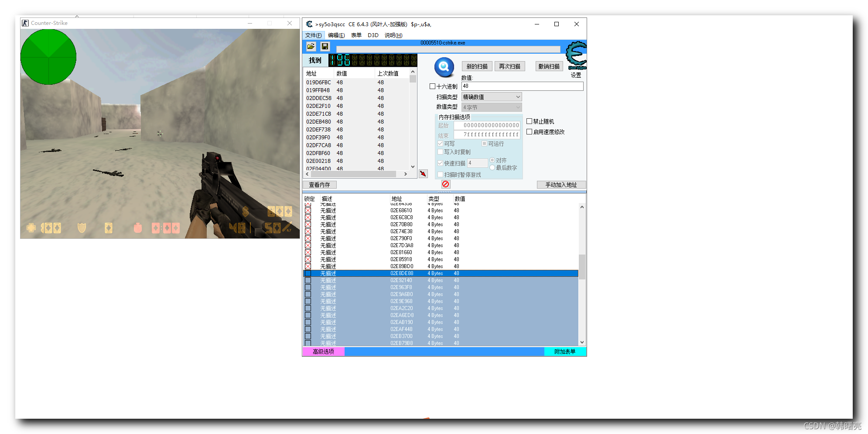The height and width of the screenshot is (434, 868).
Task: Click the scan progress bar
Action: tap(448, 49)
